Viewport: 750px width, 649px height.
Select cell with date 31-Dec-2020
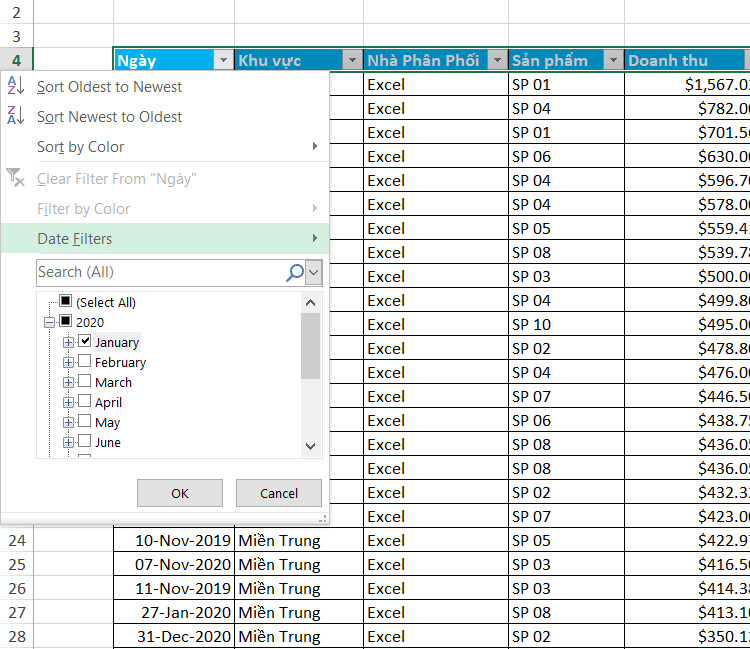[174, 637]
